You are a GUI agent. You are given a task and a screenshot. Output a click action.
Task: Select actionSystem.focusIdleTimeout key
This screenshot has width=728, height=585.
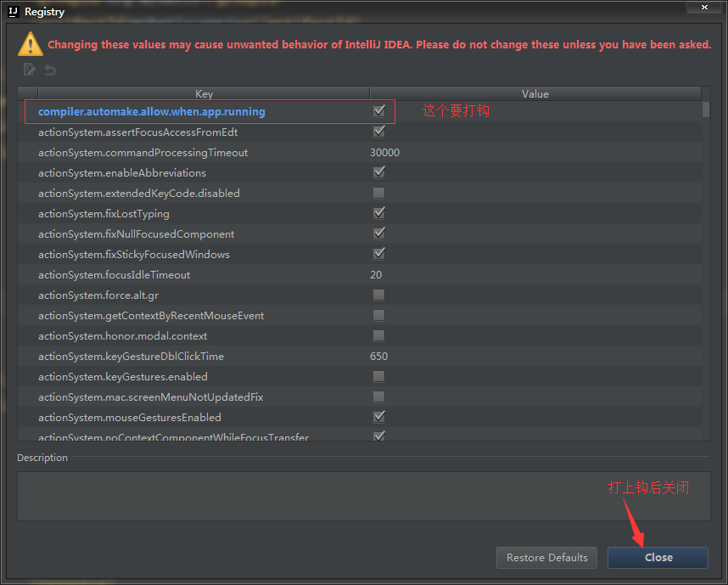pos(115,275)
